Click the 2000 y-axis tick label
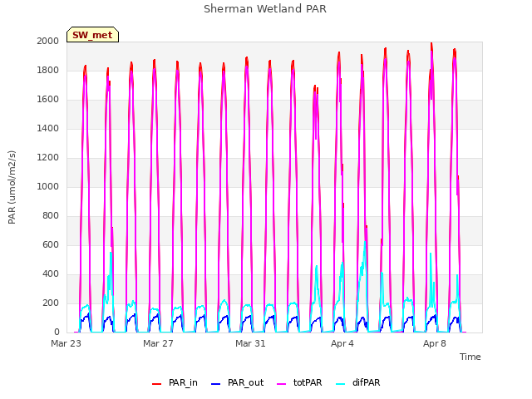Screen dimensions: 532x399 click(x=48, y=41)
